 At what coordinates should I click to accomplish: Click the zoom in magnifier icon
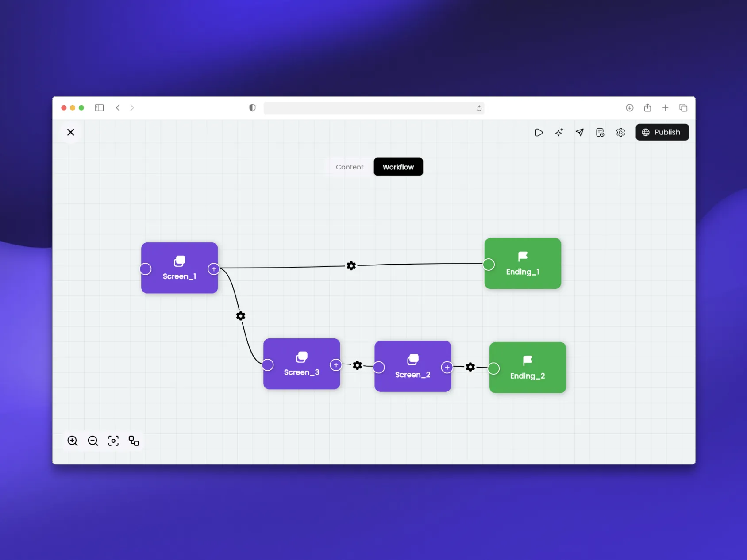tap(72, 441)
